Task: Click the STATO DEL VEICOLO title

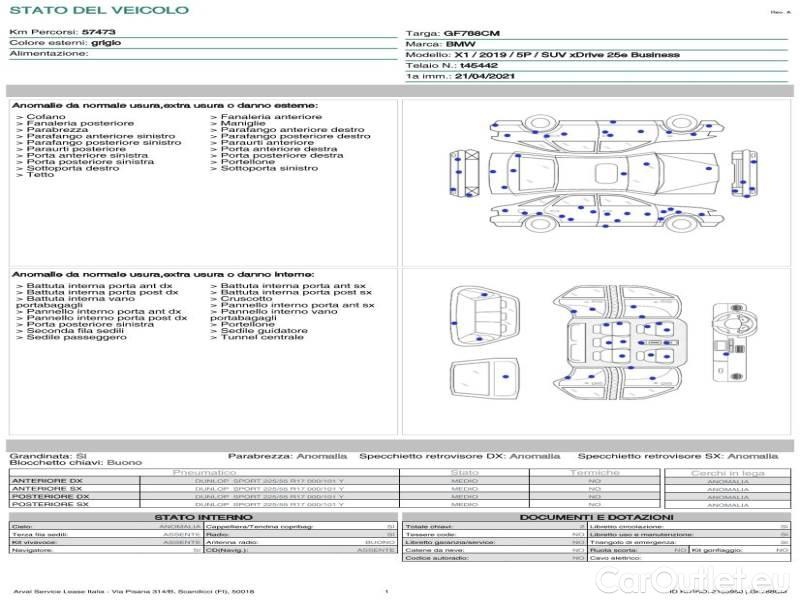Action: click(x=99, y=10)
